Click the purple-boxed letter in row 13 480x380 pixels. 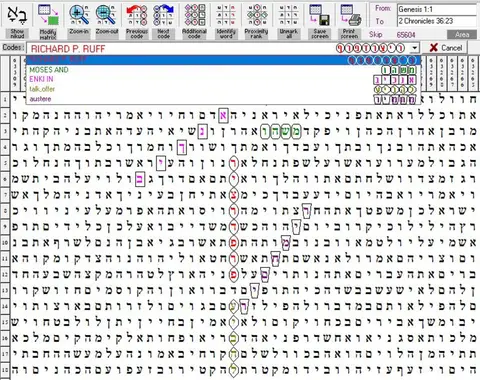pos(255,291)
